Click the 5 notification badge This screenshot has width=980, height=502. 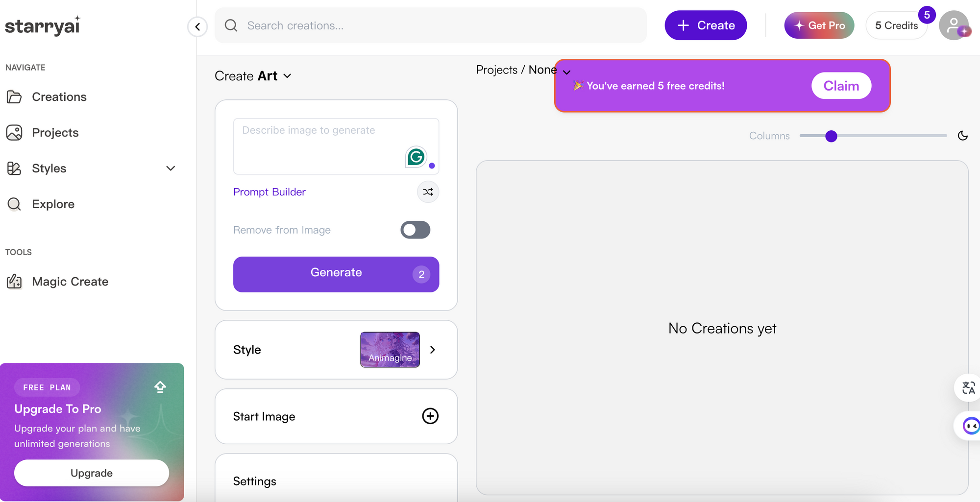(x=927, y=15)
